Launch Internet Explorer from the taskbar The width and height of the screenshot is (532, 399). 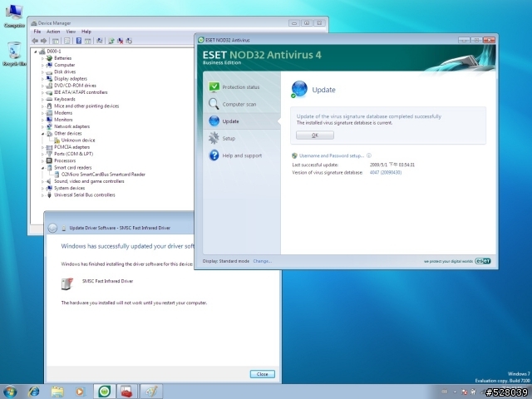point(33,392)
